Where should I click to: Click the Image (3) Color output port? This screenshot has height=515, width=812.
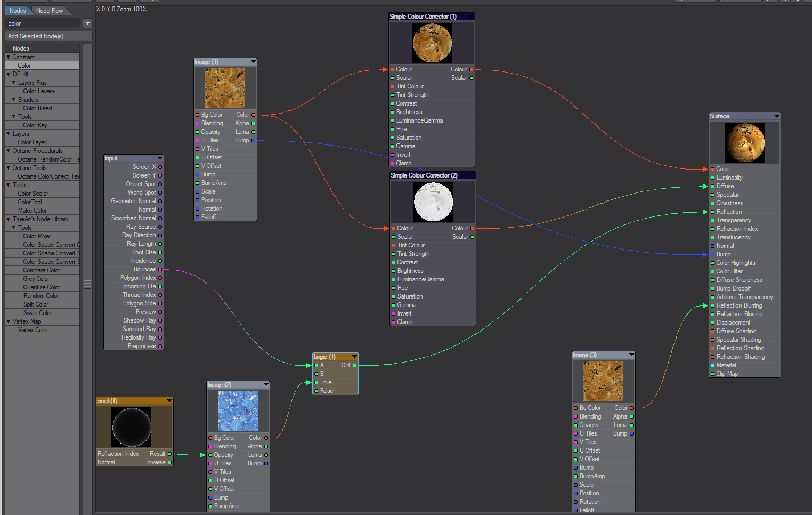(x=631, y=408)
